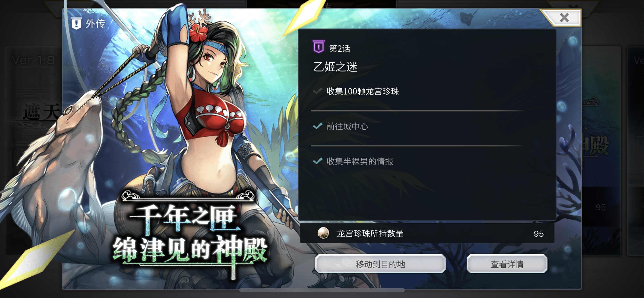
Task: Select the 前往城中心 objective text
Action: (347, 126)
